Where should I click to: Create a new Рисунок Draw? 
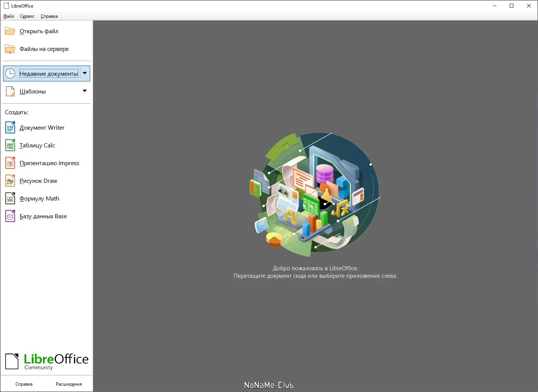click(x=38, y=181)
